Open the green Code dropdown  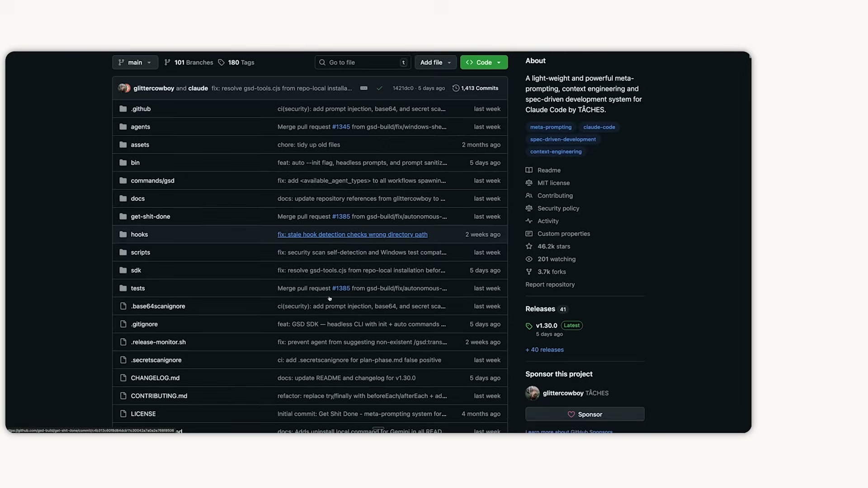click(484, 62)
